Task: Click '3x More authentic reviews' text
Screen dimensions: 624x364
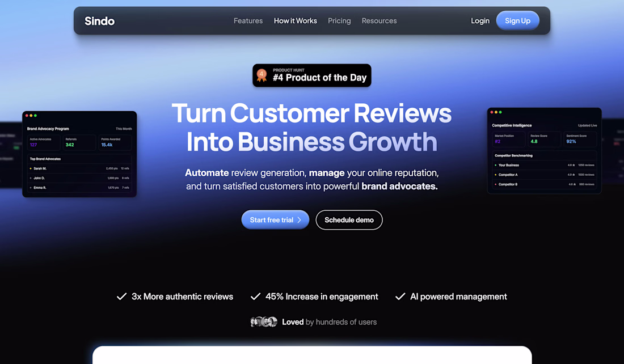Action: tap(182, 297)
